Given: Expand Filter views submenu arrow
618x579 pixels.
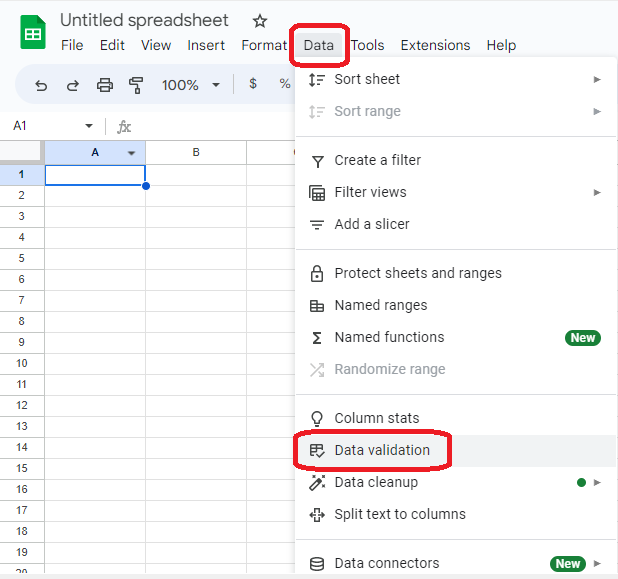Looking at the screenshot, I should [597, 192].
